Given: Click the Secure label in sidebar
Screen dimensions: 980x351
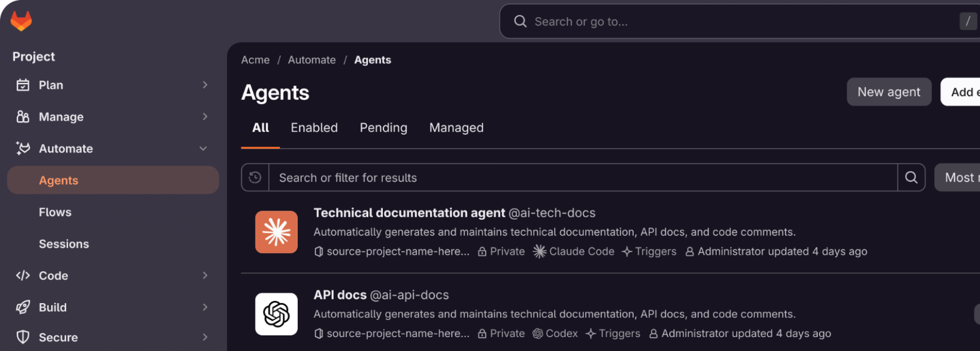Looking at the screenshot, I should (58, 338).
